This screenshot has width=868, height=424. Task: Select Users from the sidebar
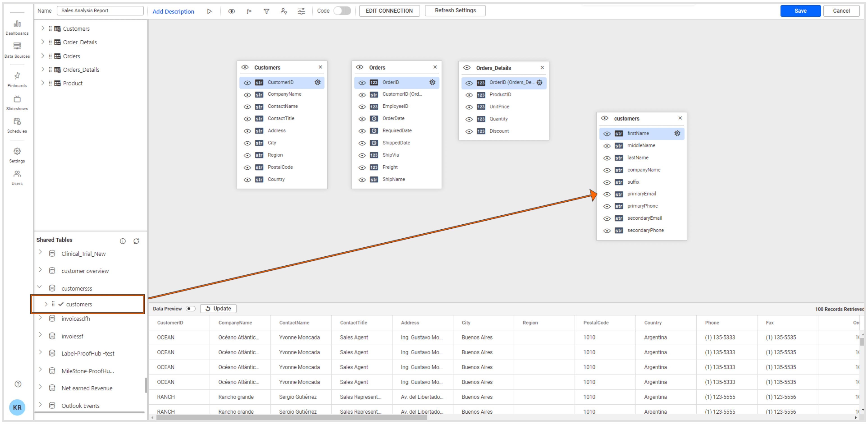tap(17, 177)
